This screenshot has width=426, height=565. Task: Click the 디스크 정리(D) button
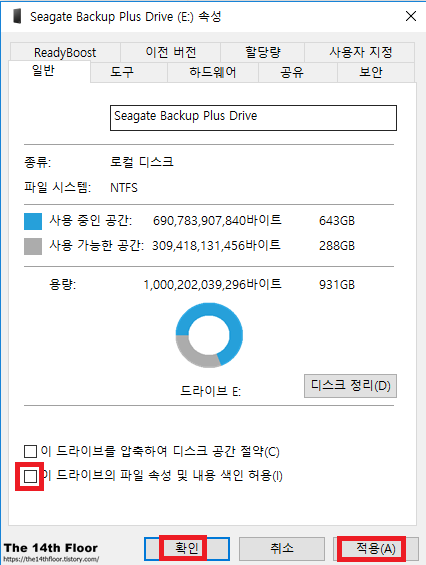(x=350, y=386)
